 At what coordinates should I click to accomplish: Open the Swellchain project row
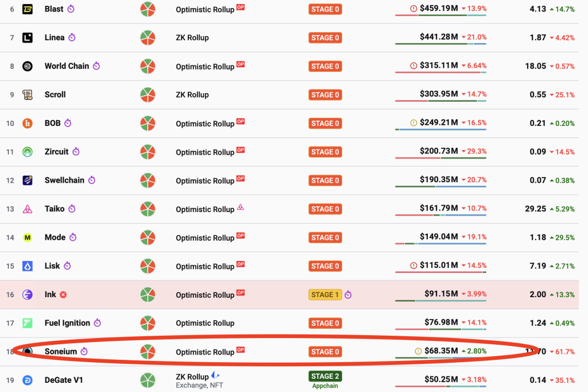pyautogui.click(x=289, y=180)
